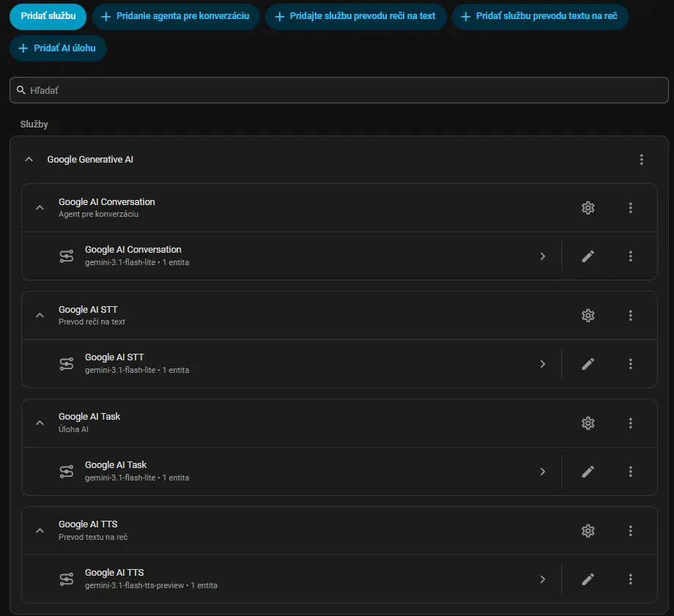Click the Pridať AI úlohu button
This screenshot has width=674, height=616.
58,48
